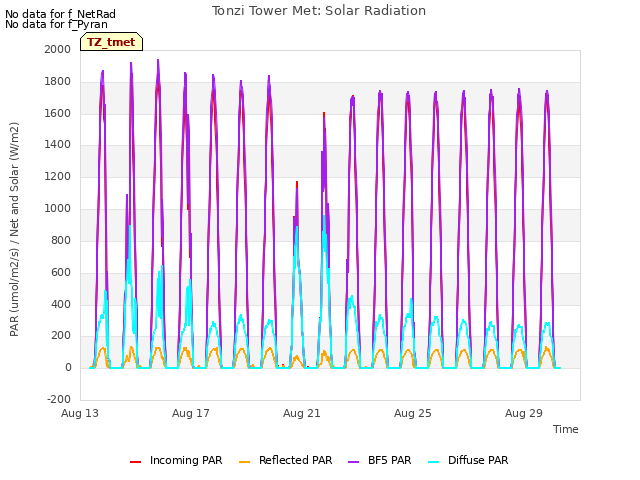The width and height of the screenshot is (640, 480).
Task: Click the Aug 17 x-axis label
Action: pyautogui.click(x=191, y=413)
